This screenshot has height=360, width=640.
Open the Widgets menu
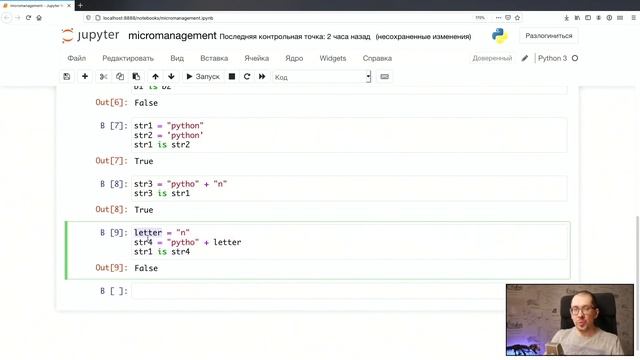coord(333,58)
